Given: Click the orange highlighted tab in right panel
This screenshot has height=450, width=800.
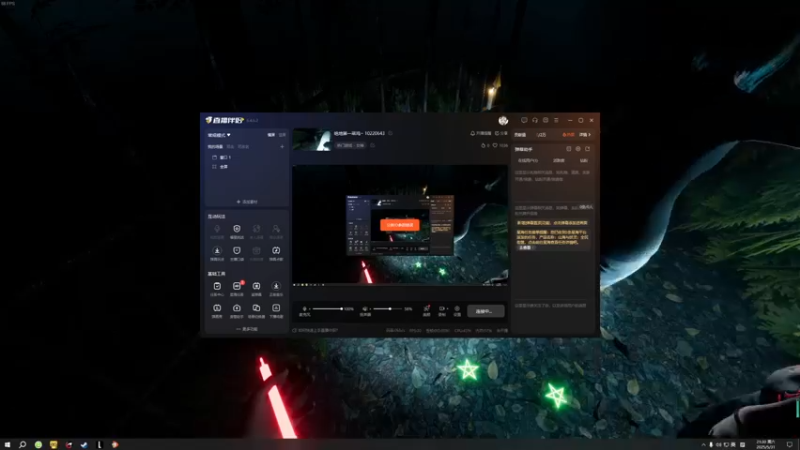Looking at the screenshot, I should pos(568,135).
